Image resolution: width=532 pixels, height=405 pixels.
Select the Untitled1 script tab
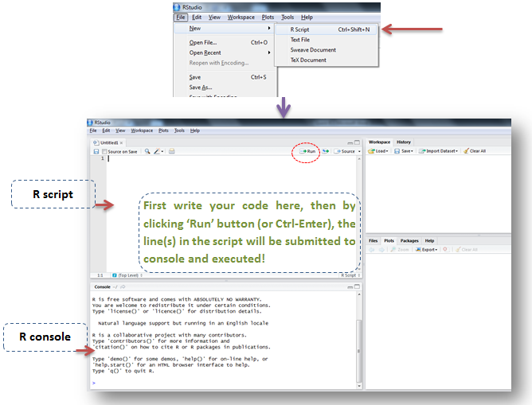point(109,142)
